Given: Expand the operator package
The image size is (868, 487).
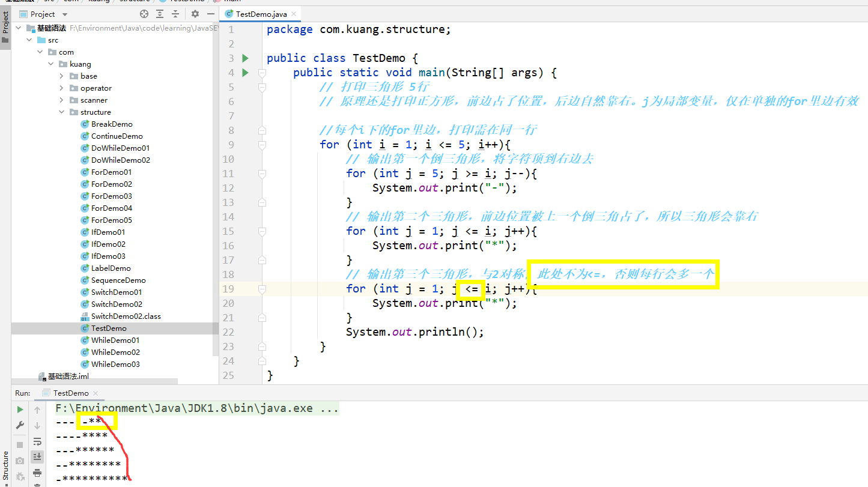Looking at the screenshot, I should click(x=62, y=88).
